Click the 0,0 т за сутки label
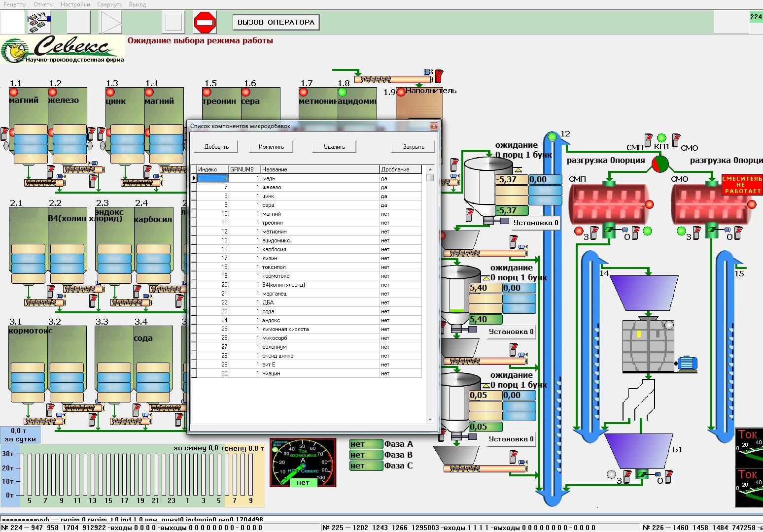The height and width of the screenshot is (532, 763). click(x=20, y=434)
